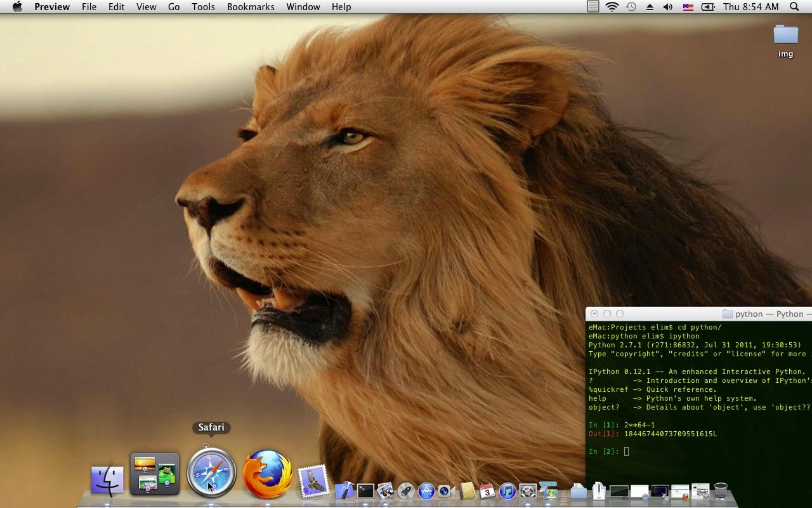
Task: Launch Safari from the Dock
Action: pos(211,472)
